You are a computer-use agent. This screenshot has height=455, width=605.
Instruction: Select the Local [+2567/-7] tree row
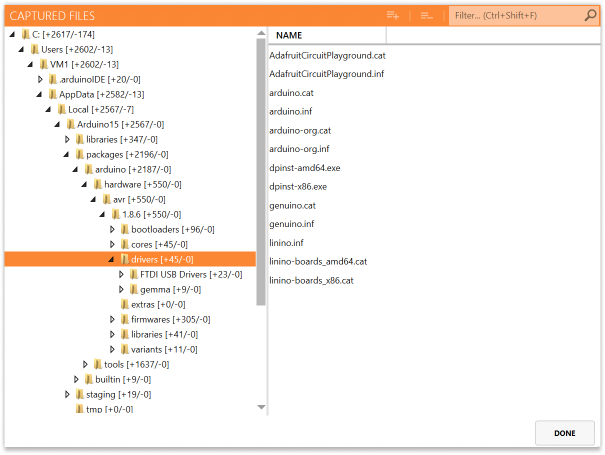130,110
